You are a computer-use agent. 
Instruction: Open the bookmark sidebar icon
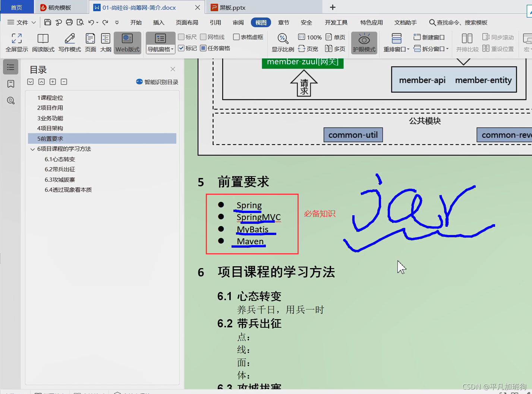11,84
